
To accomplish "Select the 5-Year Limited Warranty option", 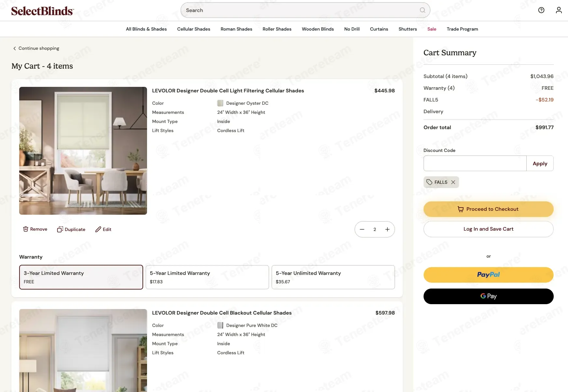I will 207,277.
